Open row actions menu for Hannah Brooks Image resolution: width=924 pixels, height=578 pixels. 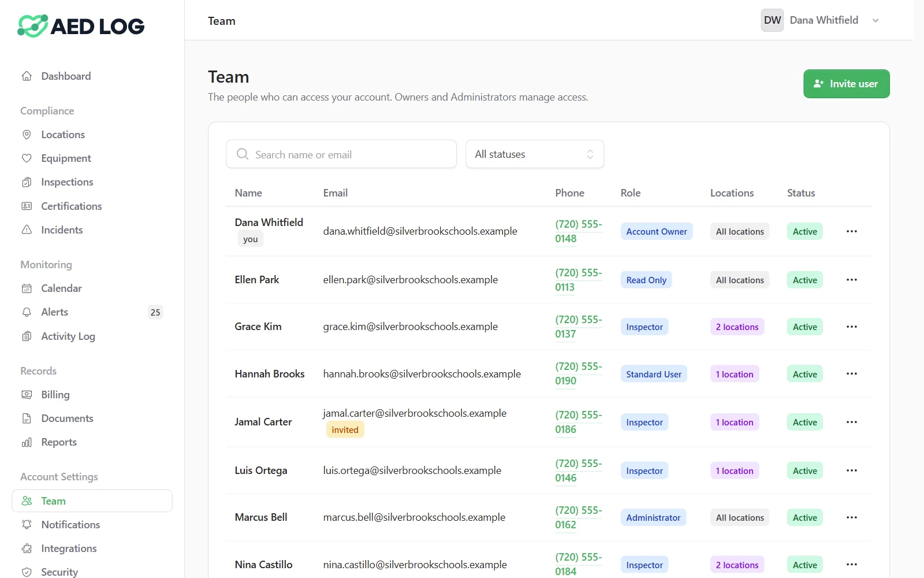[852, 374]
